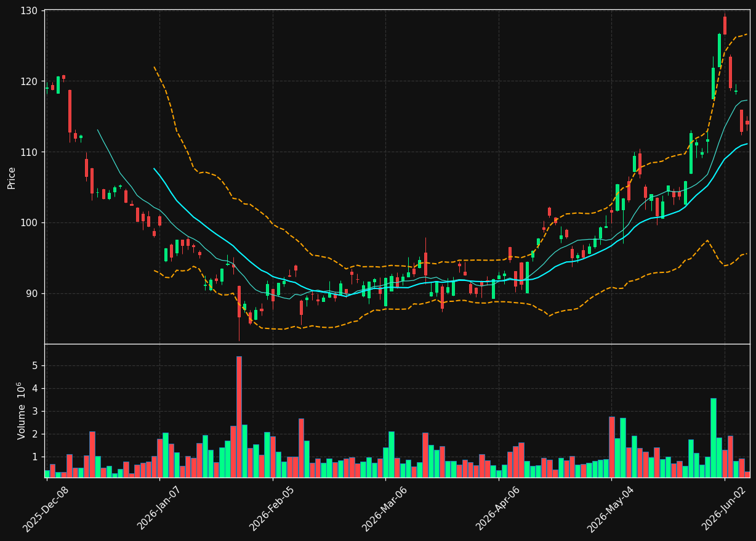Click the 4 tick on the volume axis
Screen dimensions: 756x541
35,389
